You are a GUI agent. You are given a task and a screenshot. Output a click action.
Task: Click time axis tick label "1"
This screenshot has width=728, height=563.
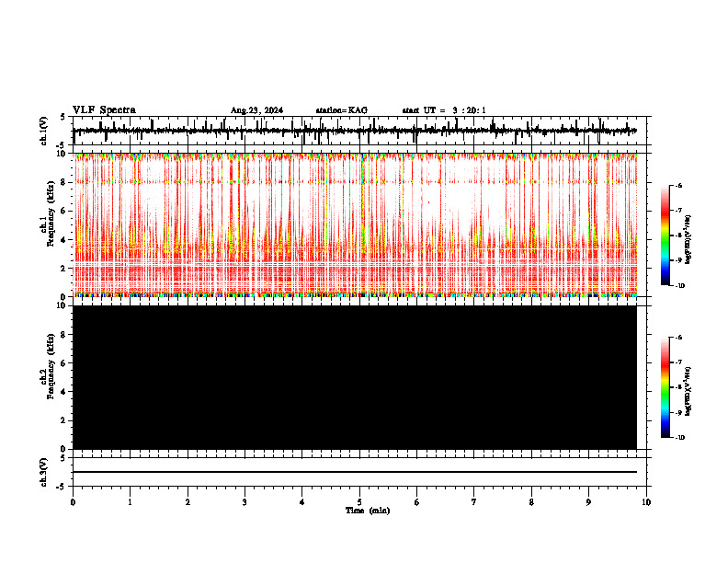click(130, 502)
